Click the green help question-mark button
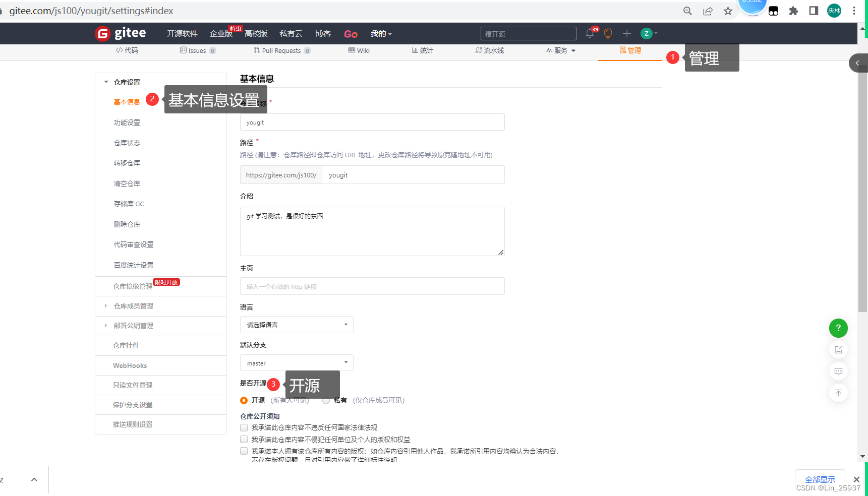 coord(838,328)
